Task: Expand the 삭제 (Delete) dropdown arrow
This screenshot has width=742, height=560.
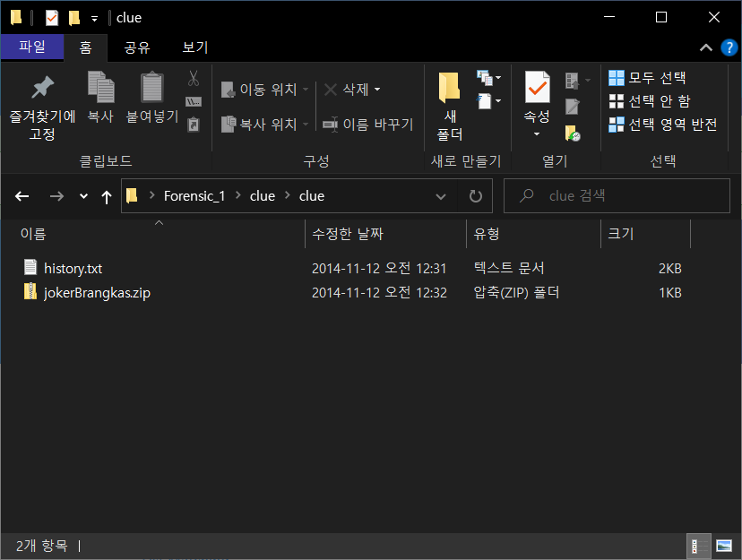Action: coord(377,90)
